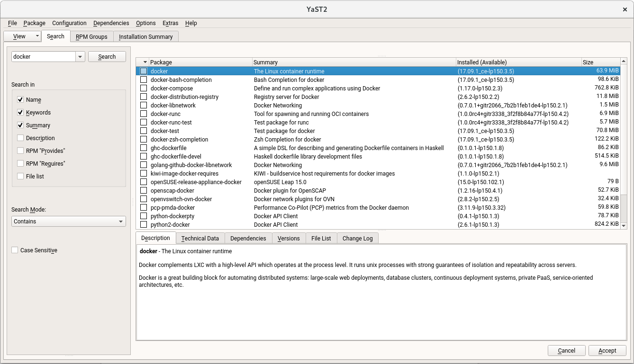The image size is (634, 364).
Task: Show the Technical Data tab
Action: point(200,238)
